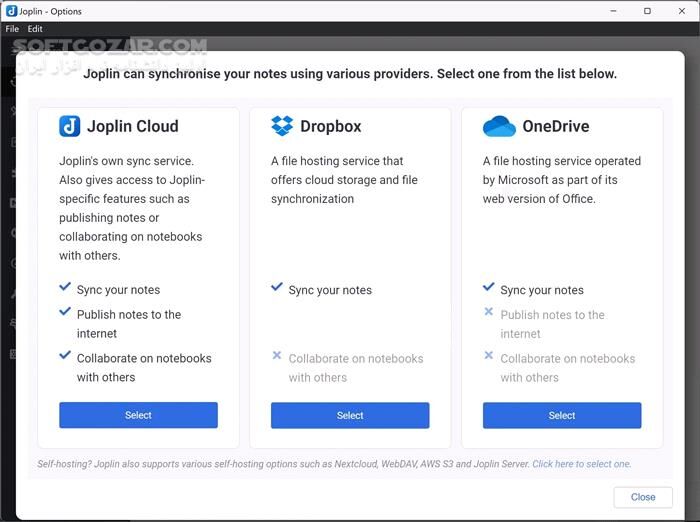Click checkmark beside Joplin Cloud's Publish notes feature

65,313
